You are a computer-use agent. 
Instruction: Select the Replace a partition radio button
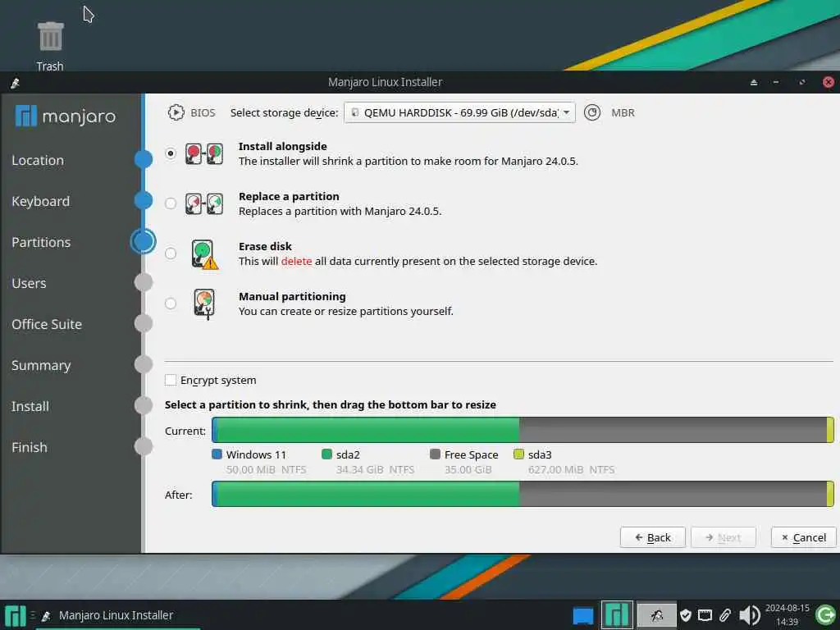(x=171, y=203)
